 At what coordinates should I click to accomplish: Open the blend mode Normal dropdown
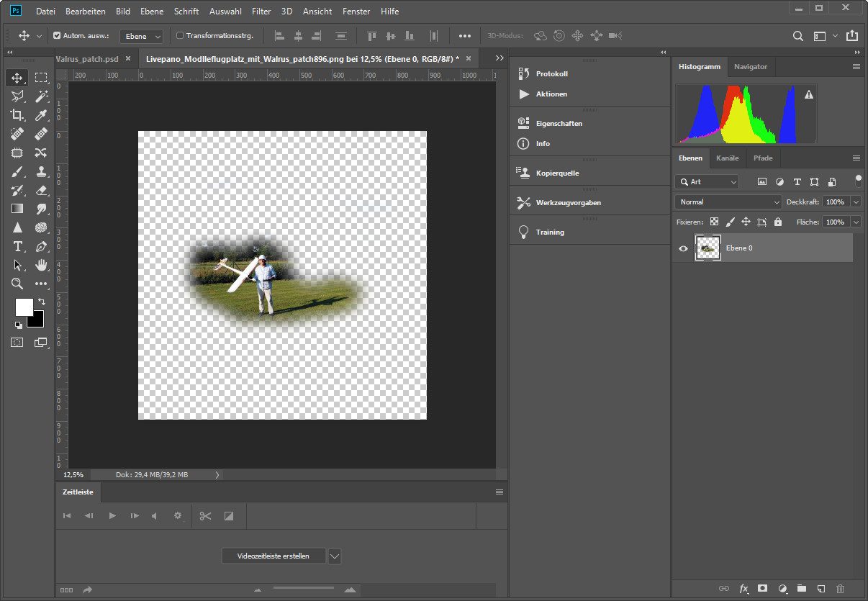(728, 202)
